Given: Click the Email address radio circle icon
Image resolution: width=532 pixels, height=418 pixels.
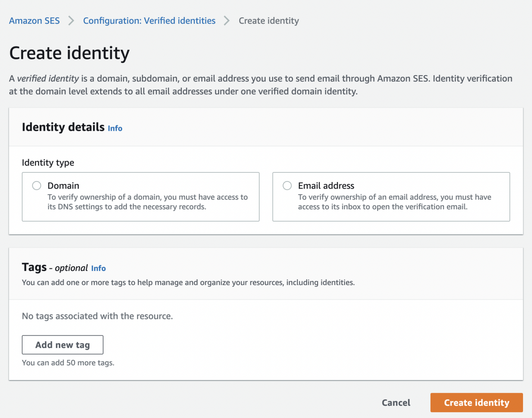Looking at the screenshot, I should (287, 185).
